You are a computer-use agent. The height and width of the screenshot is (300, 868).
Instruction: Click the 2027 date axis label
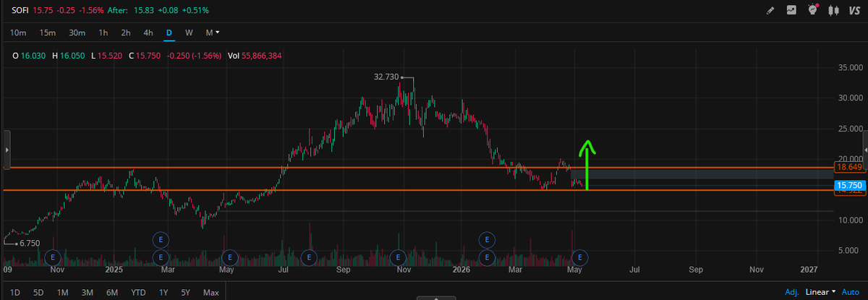tap(809, 270)
